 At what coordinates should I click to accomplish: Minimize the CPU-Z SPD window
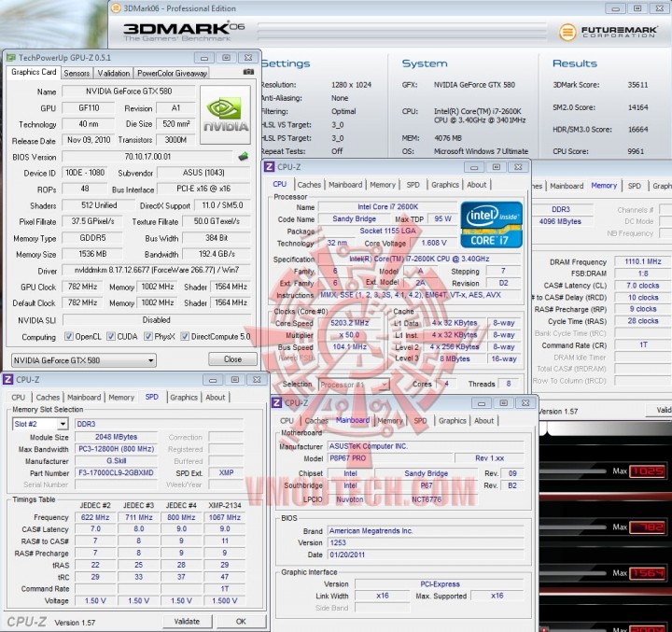(x=213, y=380)
